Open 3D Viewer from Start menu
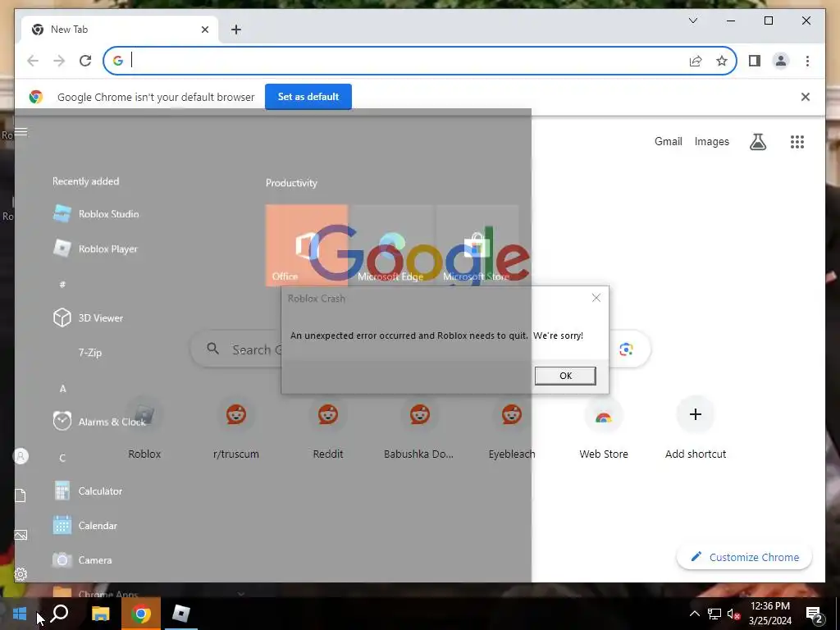The image size is (840, 630). [89, 317]
